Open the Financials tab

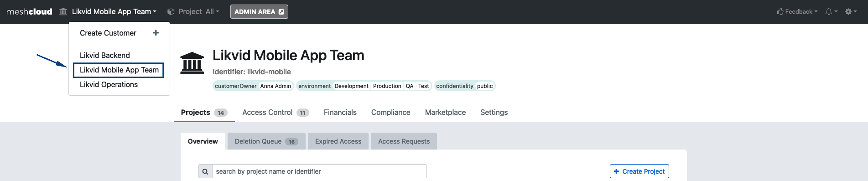click(340, 112)
